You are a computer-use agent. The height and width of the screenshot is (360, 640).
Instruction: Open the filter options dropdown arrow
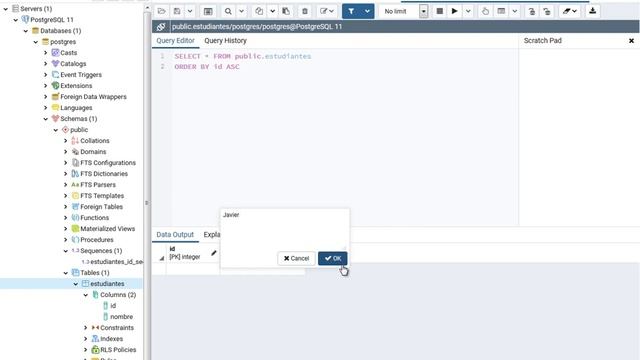coord(367,11)
